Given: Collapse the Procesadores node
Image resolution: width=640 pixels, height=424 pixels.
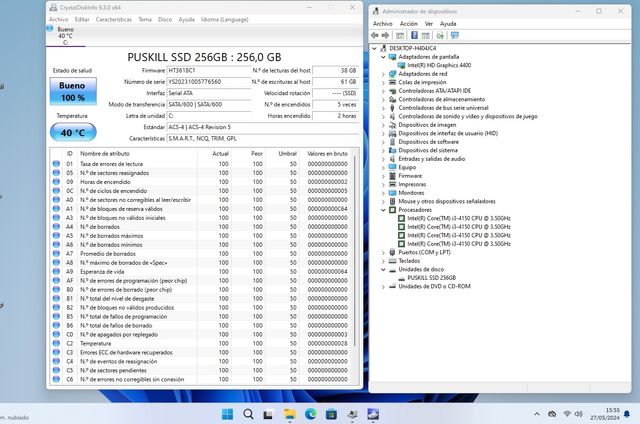Looking at the screenshot, I should [x=383, y=210].
